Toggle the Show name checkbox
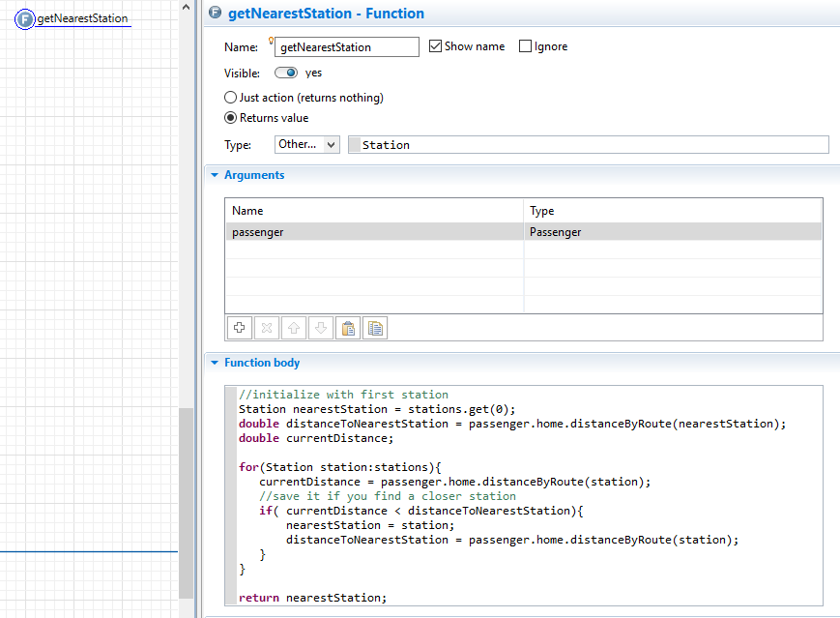This screenshot has height=618, width=840. point(435,46)
